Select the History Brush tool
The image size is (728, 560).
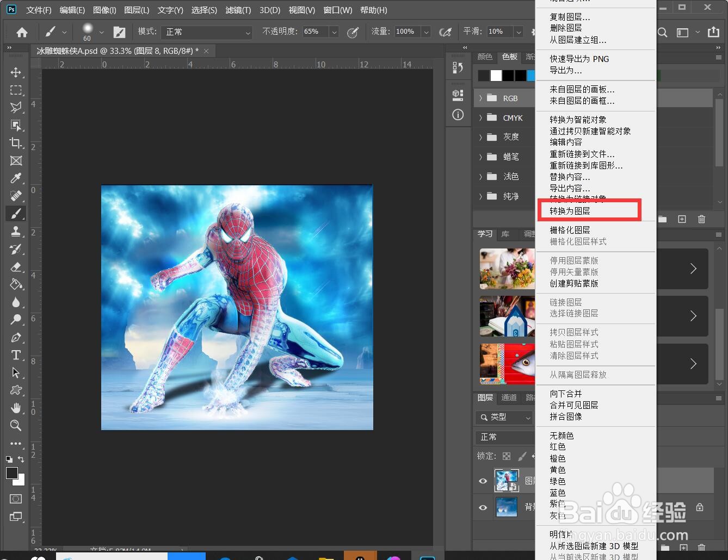(x=16, y=249)
